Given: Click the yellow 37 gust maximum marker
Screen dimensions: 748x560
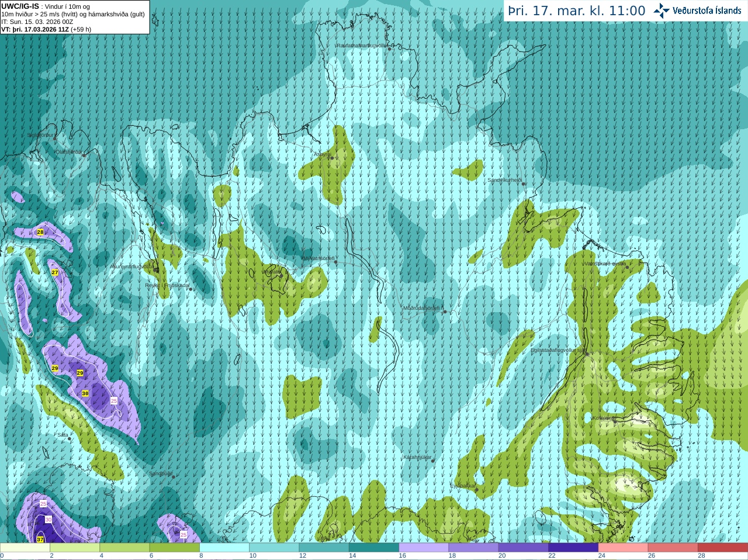Looking at the screenshot, I should [x=40, y=539].
